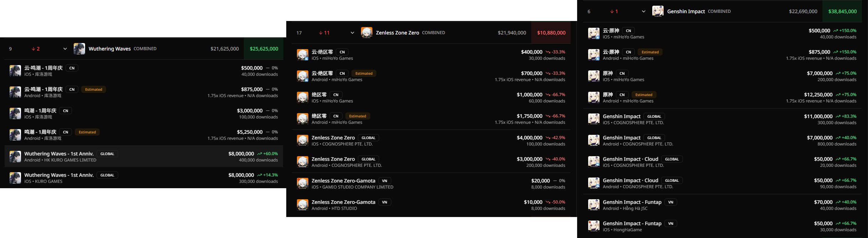Click Estimated badge on 原神 Android row
868x238 pixels.
(x=644, y=95)
